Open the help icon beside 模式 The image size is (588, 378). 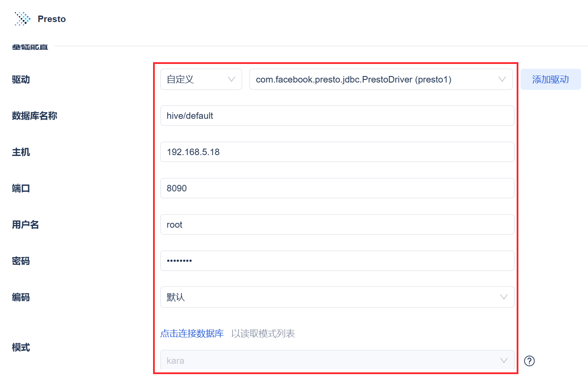(529, 361)
